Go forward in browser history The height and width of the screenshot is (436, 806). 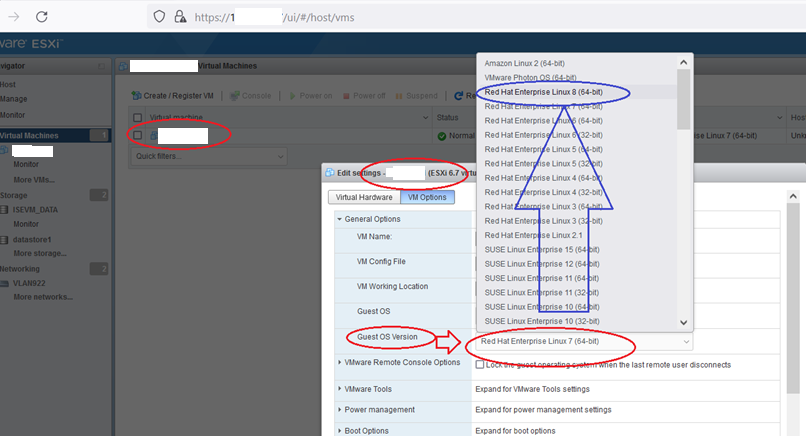pos(14,17)
